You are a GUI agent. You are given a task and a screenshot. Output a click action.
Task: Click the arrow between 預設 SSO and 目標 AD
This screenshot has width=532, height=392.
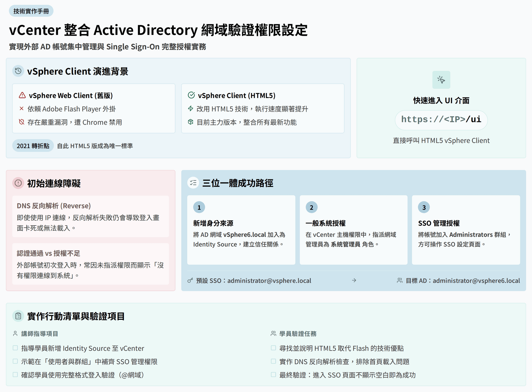click(354, 281)
